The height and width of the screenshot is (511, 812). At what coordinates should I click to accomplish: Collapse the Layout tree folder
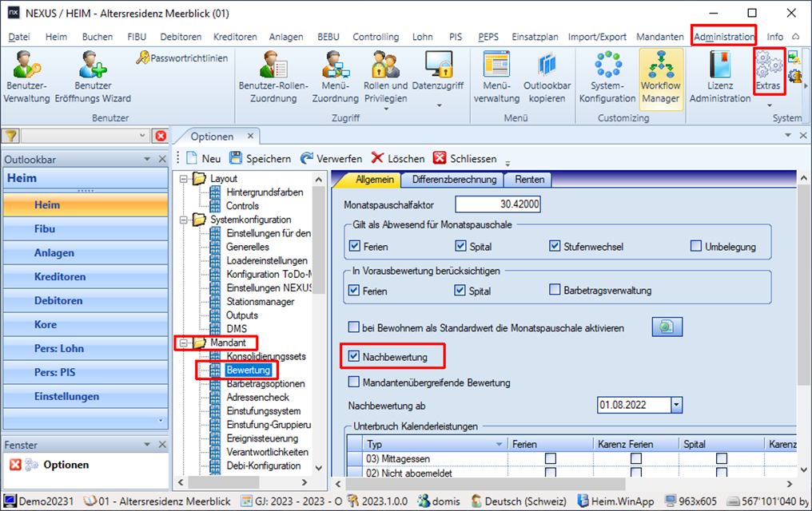pos(183,178)
